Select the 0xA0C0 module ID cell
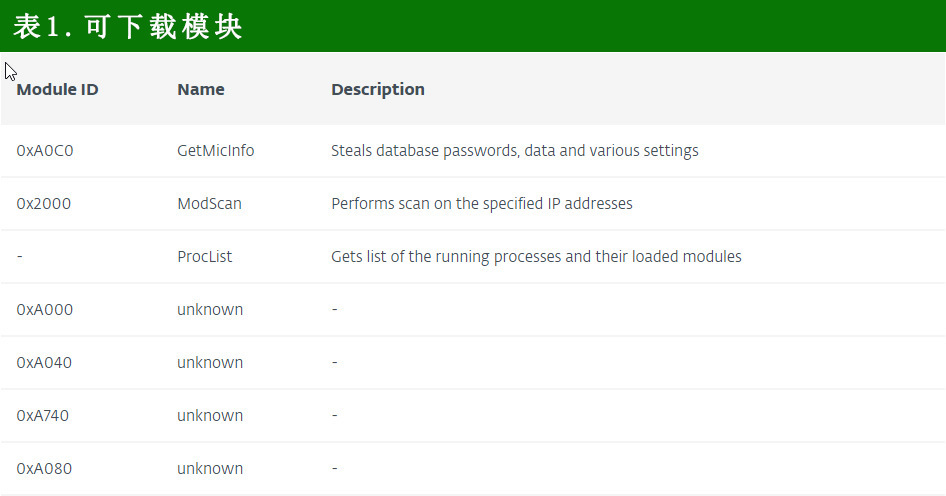The width and height of the screenshot is (946, 496). pos(45,151)
